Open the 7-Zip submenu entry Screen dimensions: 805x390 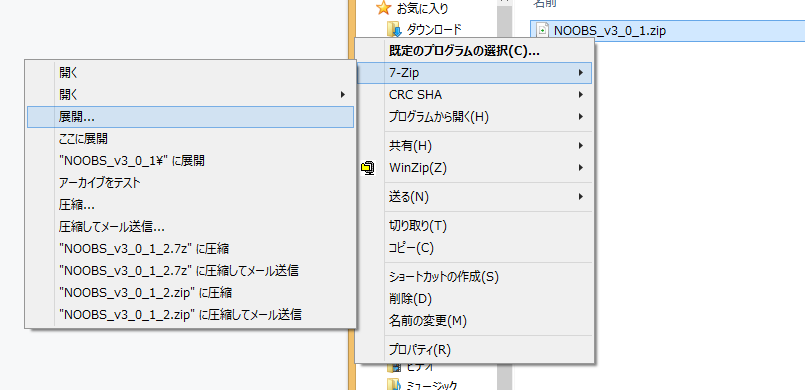click(x=474, y=73)
